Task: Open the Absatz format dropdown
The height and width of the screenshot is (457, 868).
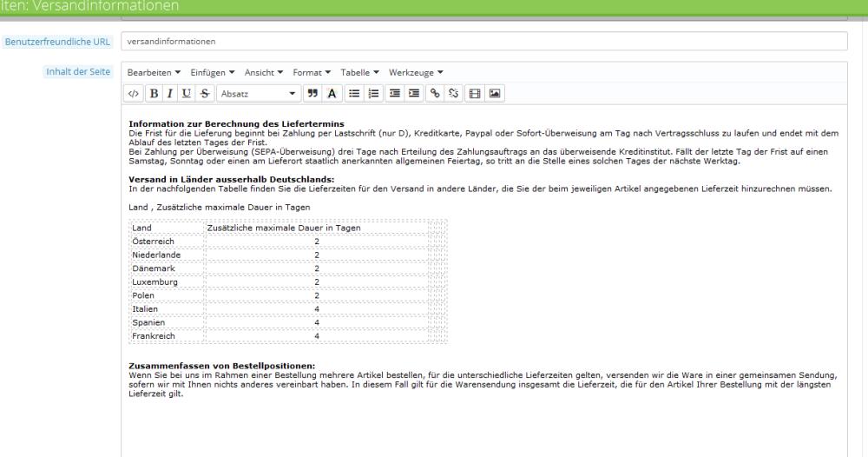Action: click(259, 94)
